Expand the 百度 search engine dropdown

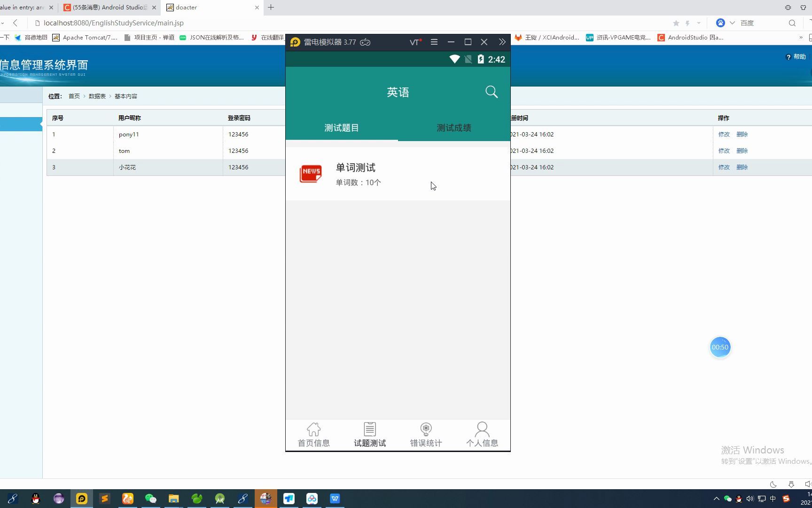(x=732, y=23)
